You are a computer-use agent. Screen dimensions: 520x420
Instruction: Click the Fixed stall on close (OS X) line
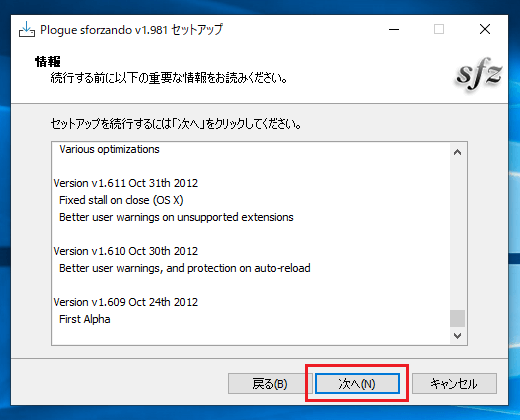[121, 200]
